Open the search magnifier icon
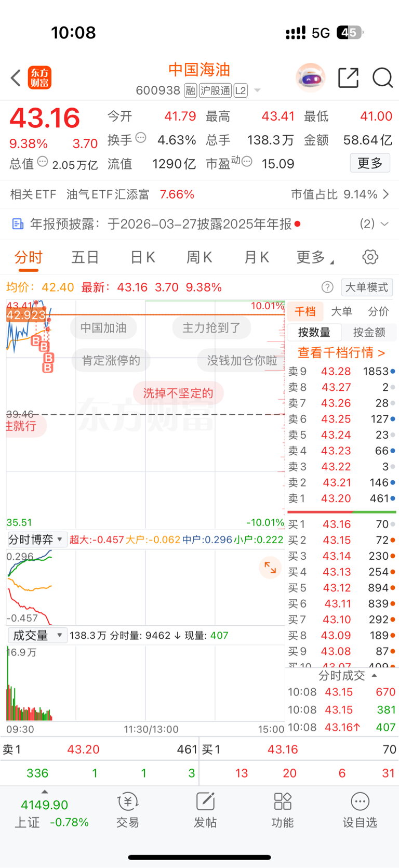This screenshot has width=399, height=868. pos(382,78)
